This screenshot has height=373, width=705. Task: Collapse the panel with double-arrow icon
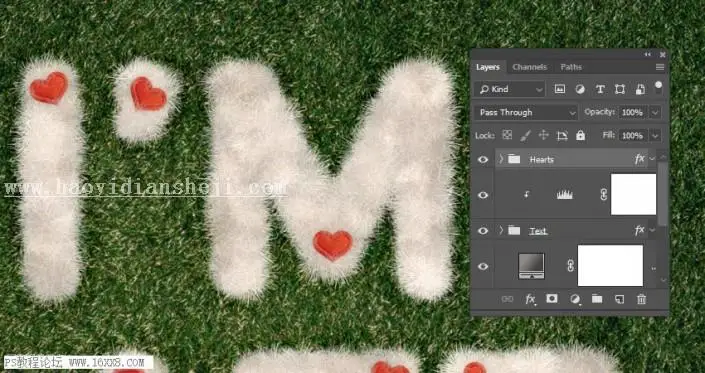(647, 54)
